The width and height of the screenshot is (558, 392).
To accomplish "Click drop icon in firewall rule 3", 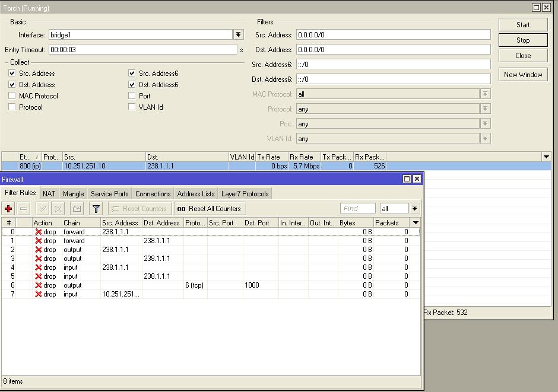I will click(39, 259).
